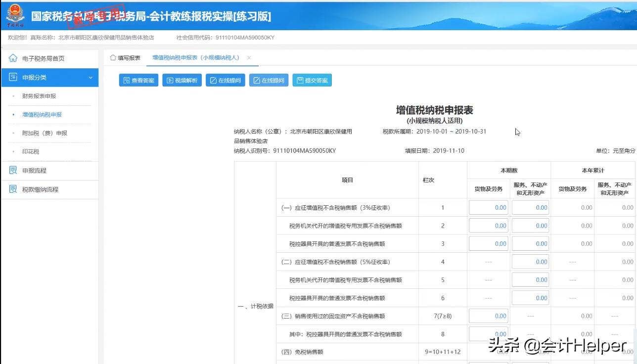The height and width of the screenshot is (364, 637).
Task: Open the 查看答案 toolbar function
Action: pos(138,80)
